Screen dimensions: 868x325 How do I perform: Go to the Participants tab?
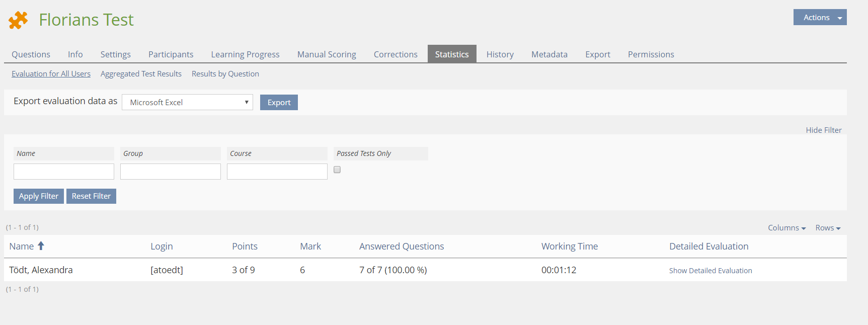coord(171,54)
